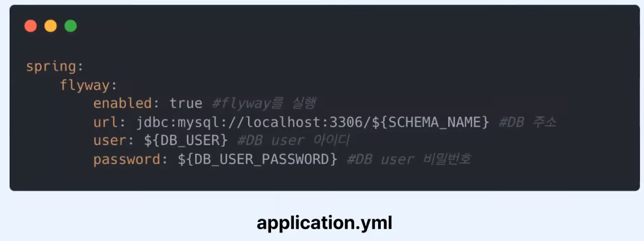Click the ${SCHEMA_NAME} placeholder

430,122
